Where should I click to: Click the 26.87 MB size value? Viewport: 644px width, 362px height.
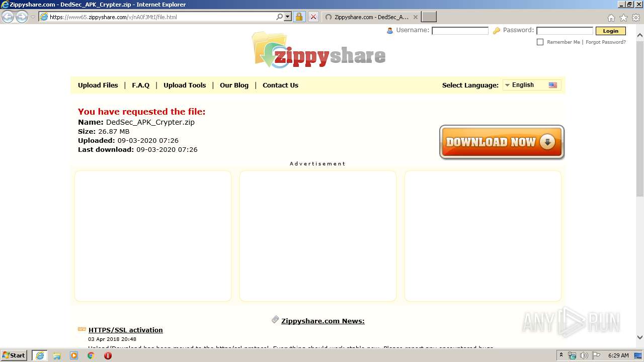click(114, 131)
